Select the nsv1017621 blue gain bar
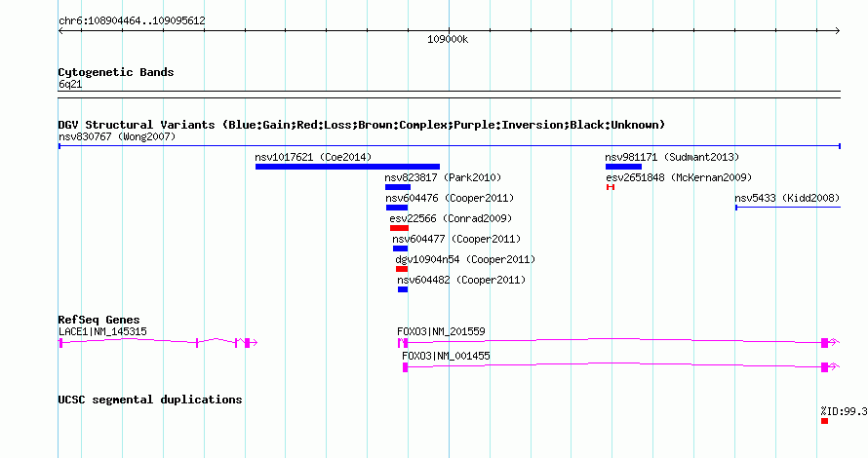Screen dimensions: 868x458 pyautogui.click(x=347, y=167)
